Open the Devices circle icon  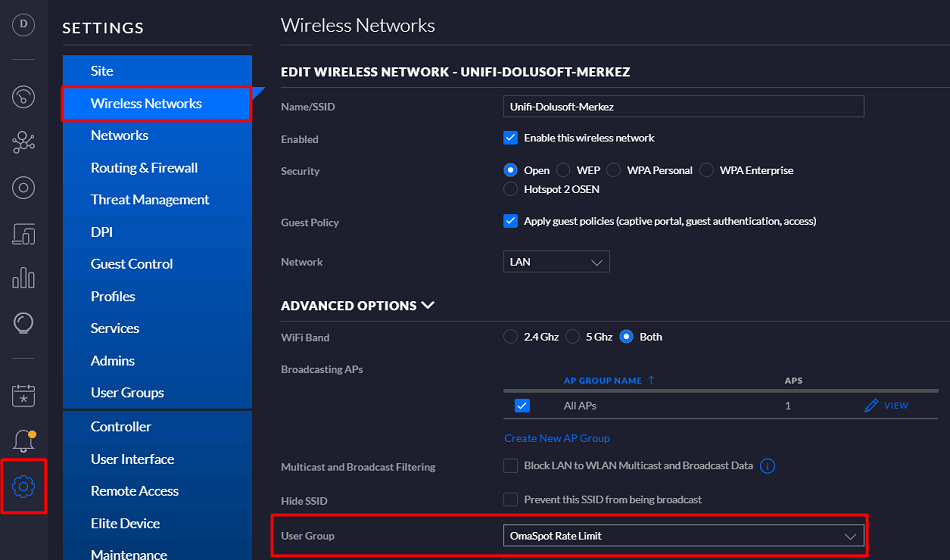pyautogui.click(x=24, y=188)
